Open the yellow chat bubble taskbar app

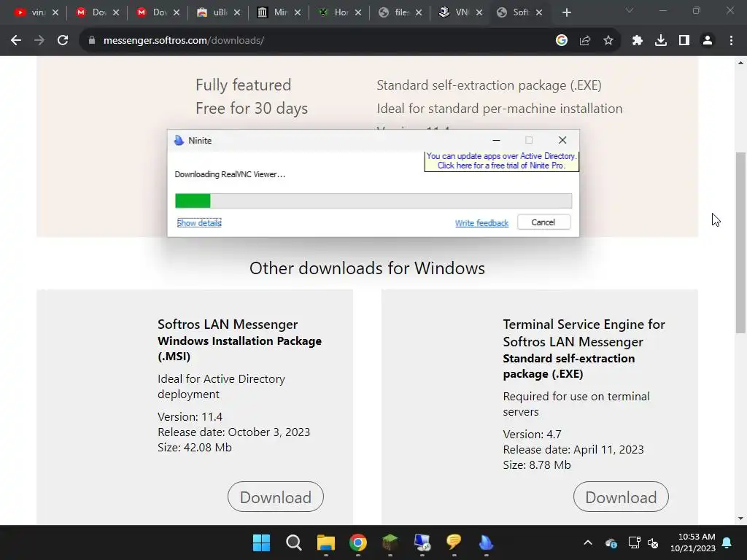454,542
